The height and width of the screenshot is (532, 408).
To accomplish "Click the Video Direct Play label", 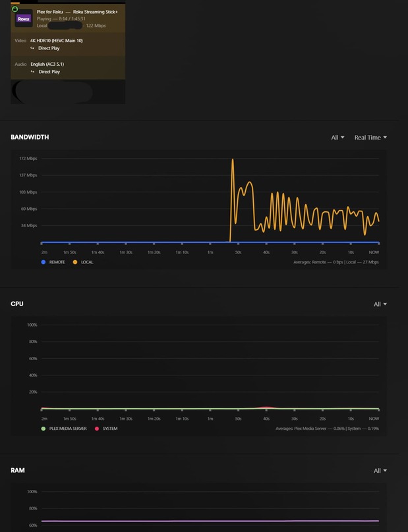I will 49,48.
